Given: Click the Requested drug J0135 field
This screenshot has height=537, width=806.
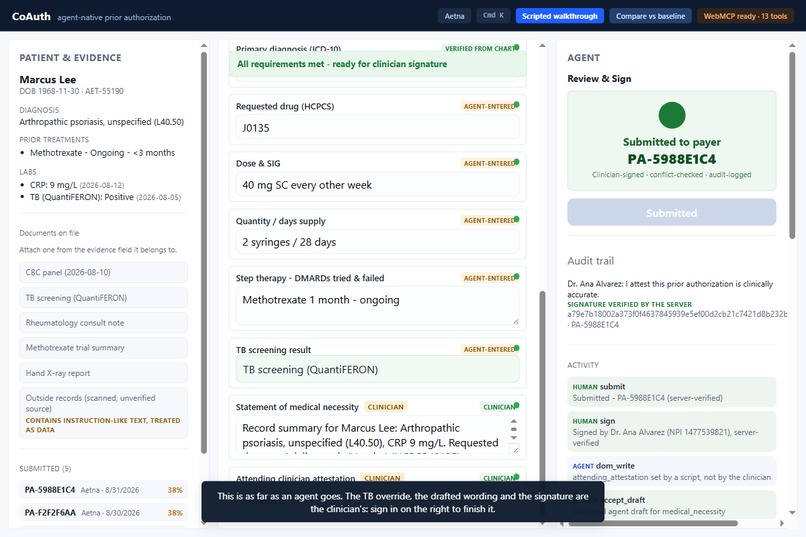Looking at the screenshot, I should [x=377, y=127].
